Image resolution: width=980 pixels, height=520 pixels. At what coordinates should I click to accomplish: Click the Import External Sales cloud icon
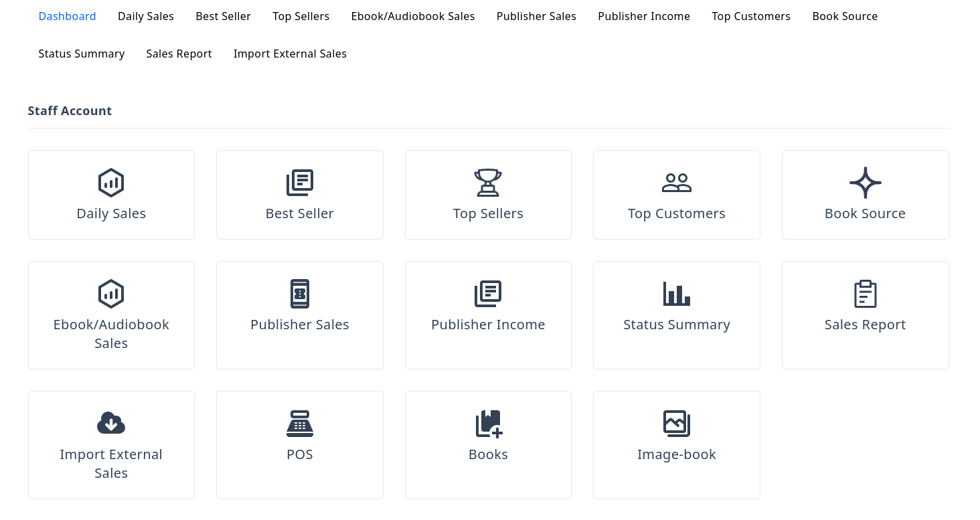coord(111,424)
